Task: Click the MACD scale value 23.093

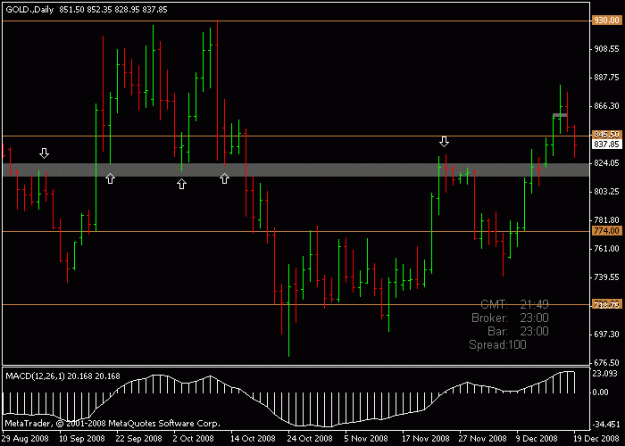Action: (x=605, y=373)
